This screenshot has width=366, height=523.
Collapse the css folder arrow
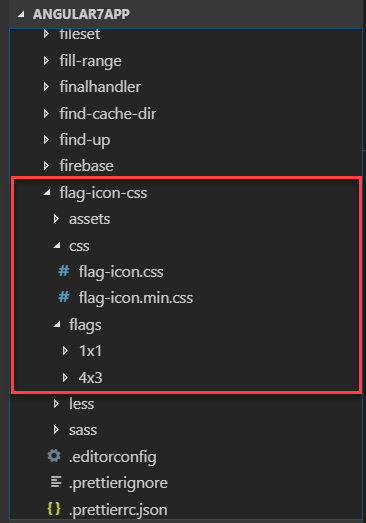point(57,245)
